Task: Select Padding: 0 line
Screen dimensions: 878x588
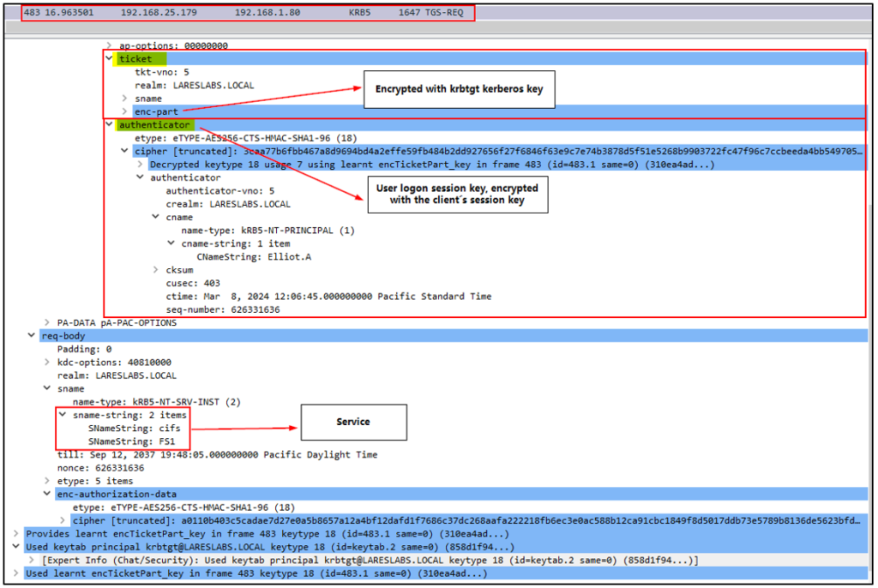Action: [84, 349]
